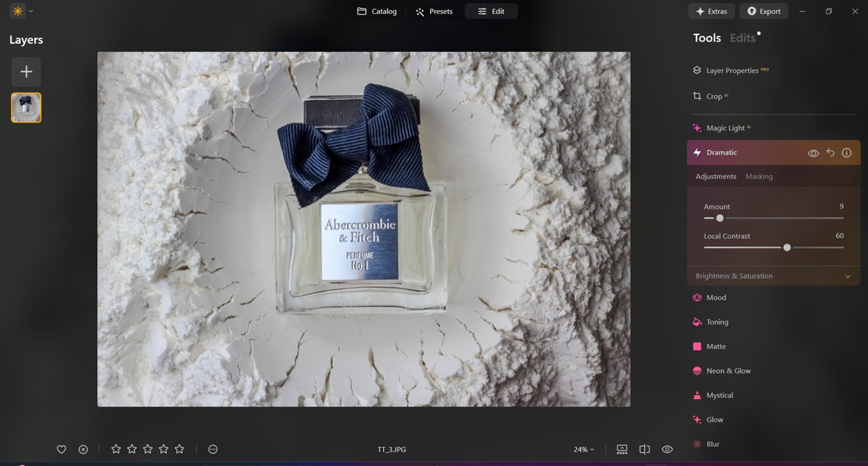Click the Export button
This screenshot has height=466, width=868.
[x=764, y=11]
